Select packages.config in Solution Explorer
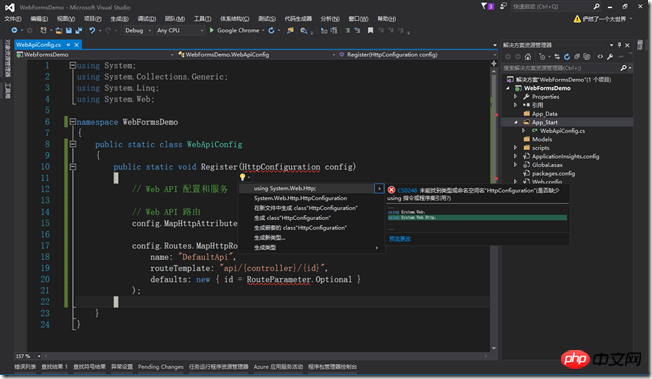652x379 pixels. (553, 173)
